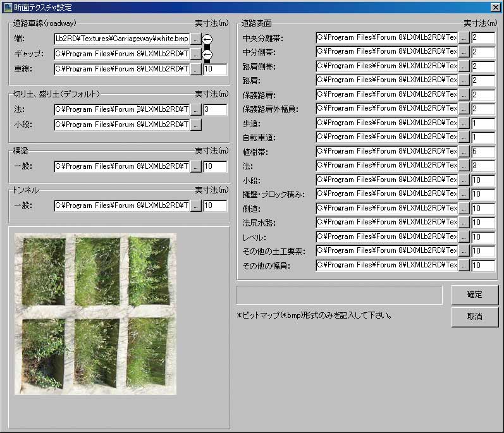Viewport: 504px width, 433px height.
Task: Click 法尻水路 real size field
Action: coord(483,223)
